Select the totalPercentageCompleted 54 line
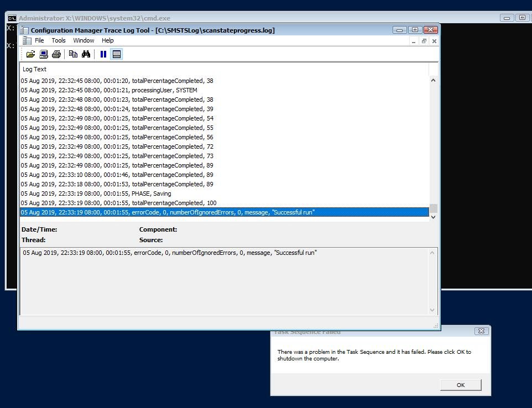Viewport: 532px width, 408px height. 225,118
